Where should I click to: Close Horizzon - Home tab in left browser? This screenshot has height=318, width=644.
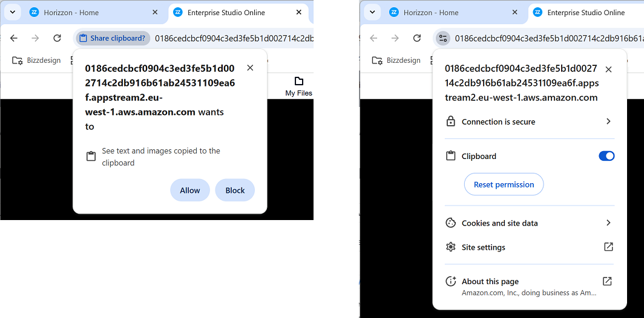tap(155, 12)
